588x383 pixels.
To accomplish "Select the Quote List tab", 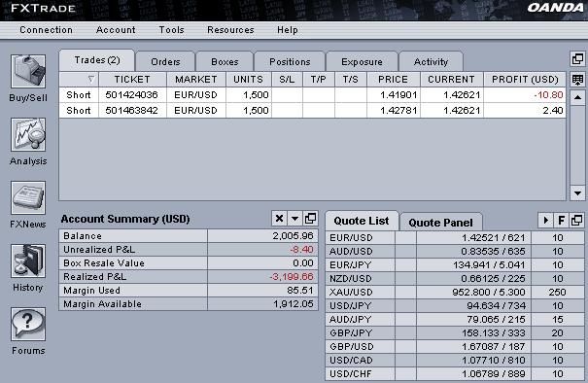I will pyautogui.click(x=362, y=221).
